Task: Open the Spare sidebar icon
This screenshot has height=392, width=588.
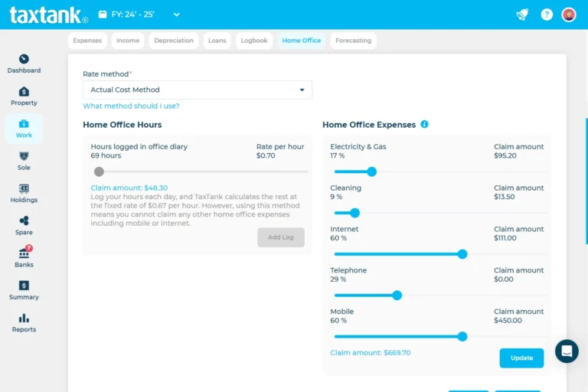Action: [24, 220]
